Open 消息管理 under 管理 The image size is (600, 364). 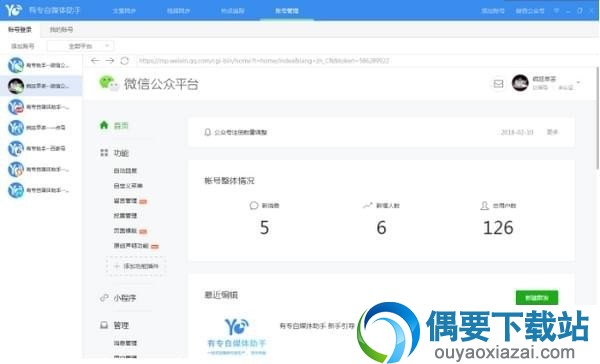(x=125, y=343)
